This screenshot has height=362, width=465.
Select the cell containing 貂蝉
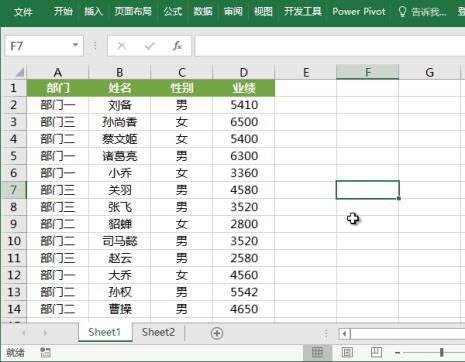[x=120, y=224]
